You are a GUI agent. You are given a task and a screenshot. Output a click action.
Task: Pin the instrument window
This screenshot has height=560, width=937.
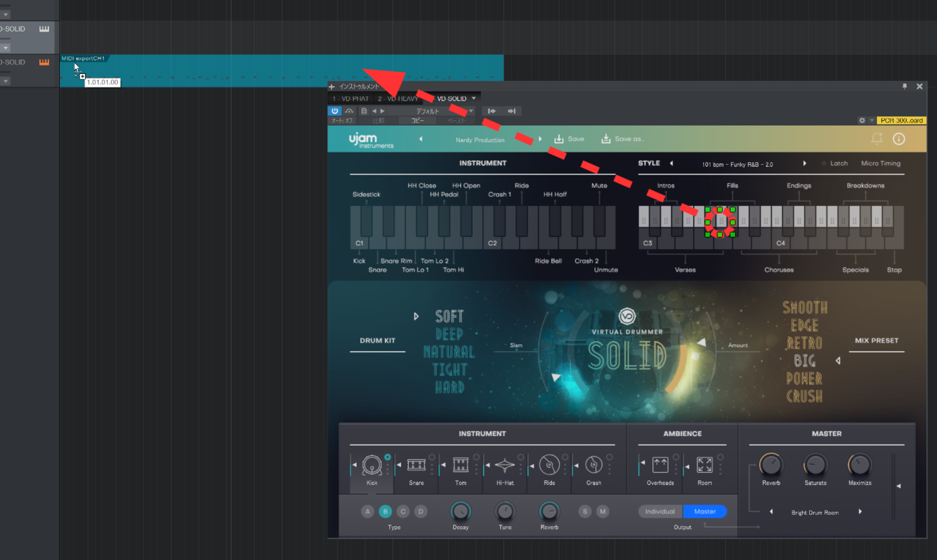point(904,86)
